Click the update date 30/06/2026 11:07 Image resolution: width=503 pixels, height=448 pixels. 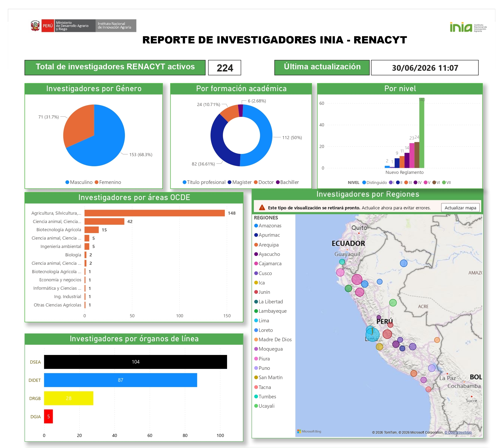[425, 68]
